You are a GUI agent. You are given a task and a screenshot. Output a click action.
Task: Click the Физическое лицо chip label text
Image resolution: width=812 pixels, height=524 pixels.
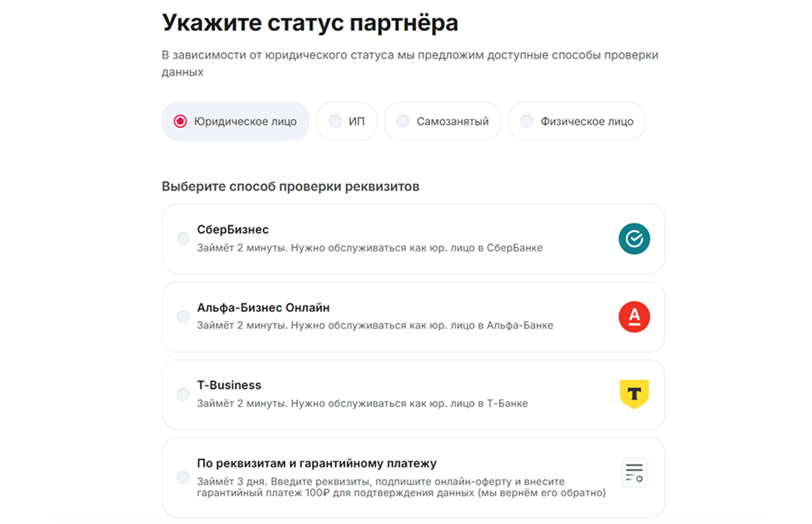tap(586, 122)
